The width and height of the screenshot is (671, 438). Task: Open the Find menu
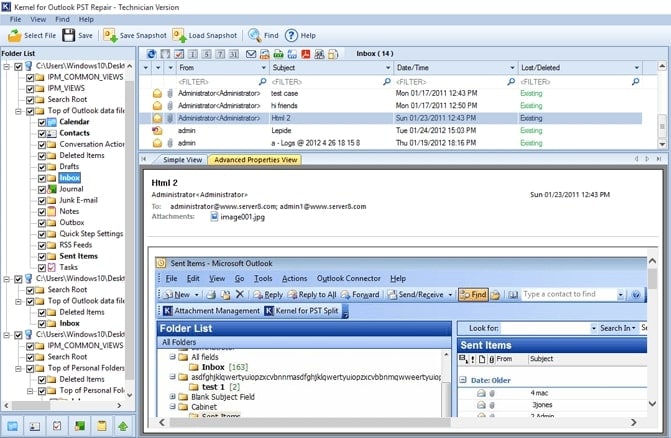62,19
